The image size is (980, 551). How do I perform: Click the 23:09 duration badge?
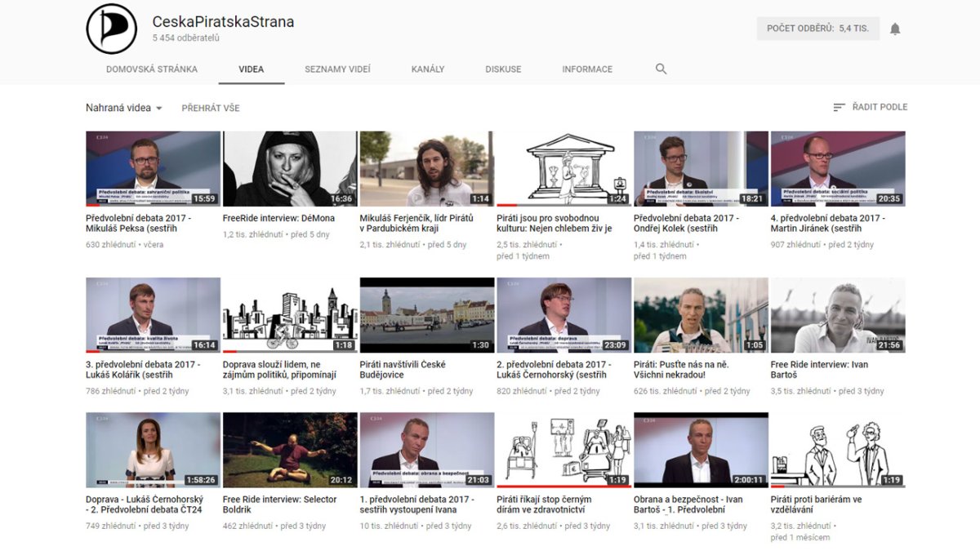[615, 344]
